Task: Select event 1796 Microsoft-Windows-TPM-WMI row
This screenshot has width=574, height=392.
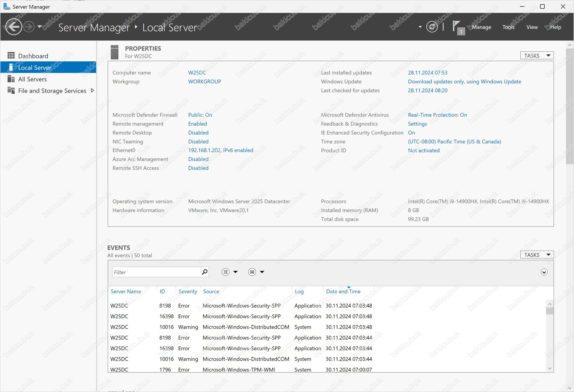Action: pyautogui.click(x=326, y=369)
